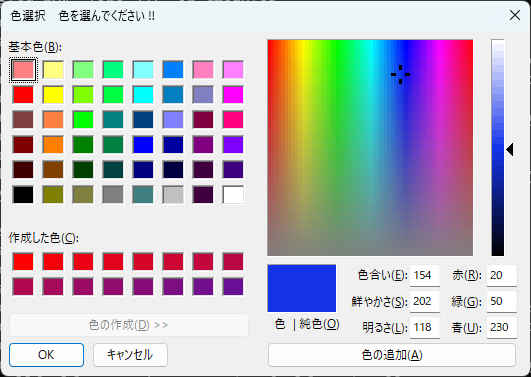Click the 色の追加(A) button

tap(392, 355)
